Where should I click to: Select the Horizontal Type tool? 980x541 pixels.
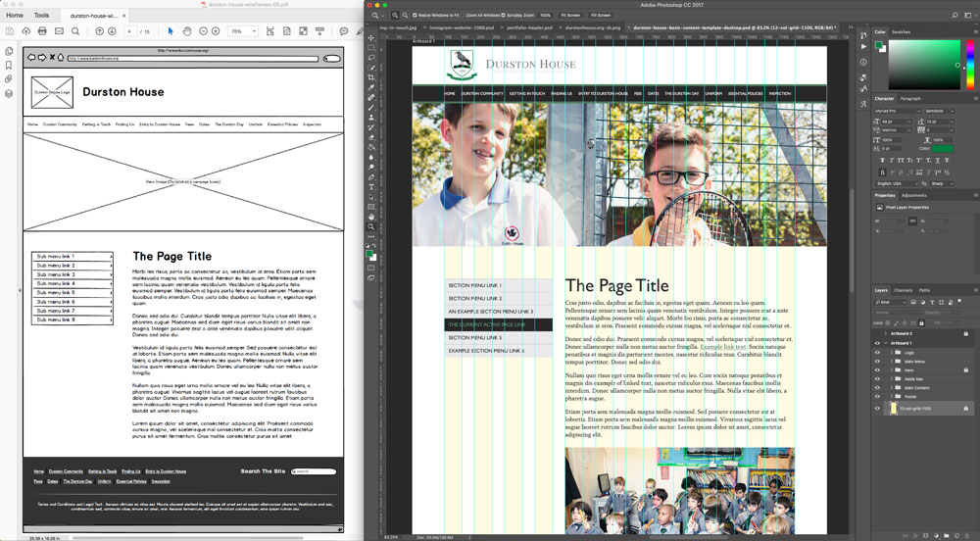point(371,187)
